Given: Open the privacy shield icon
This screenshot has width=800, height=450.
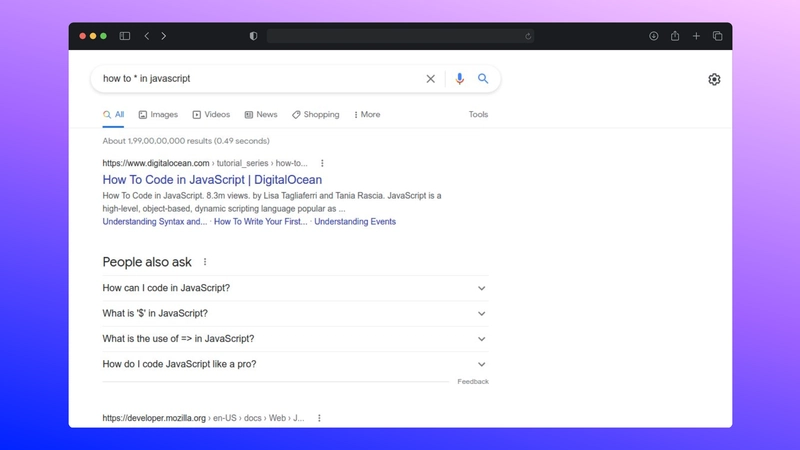Looking at the screenshot, I should click(253, 36).
